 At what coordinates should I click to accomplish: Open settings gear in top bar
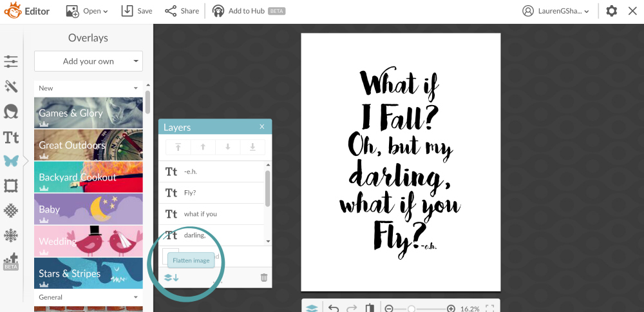coord(612,11)
